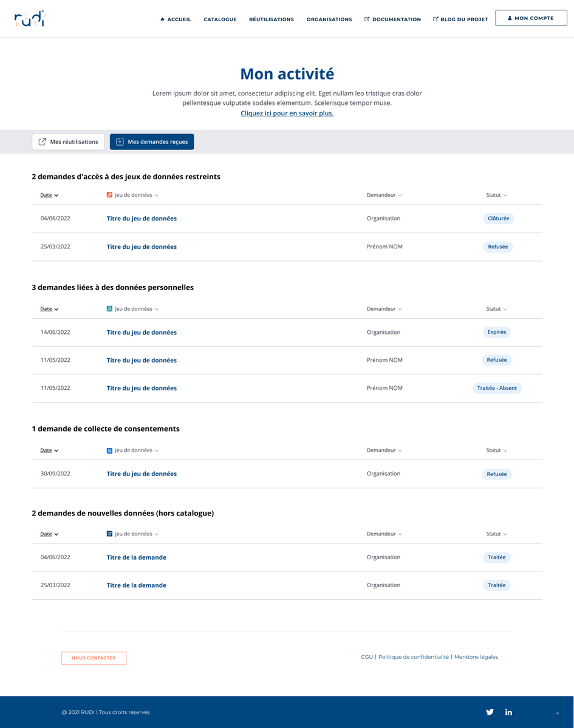The width and height of the screenshot is (574, 728).
Task: Expand Demandeur filter in consent collection table
Action: pos(384,451)
